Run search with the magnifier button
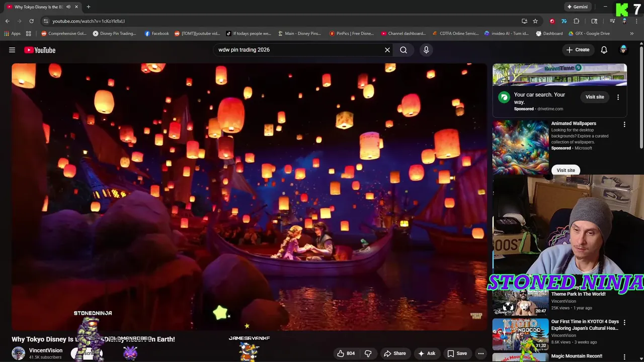This screenshot has height=362, width=644. [404, 50]
